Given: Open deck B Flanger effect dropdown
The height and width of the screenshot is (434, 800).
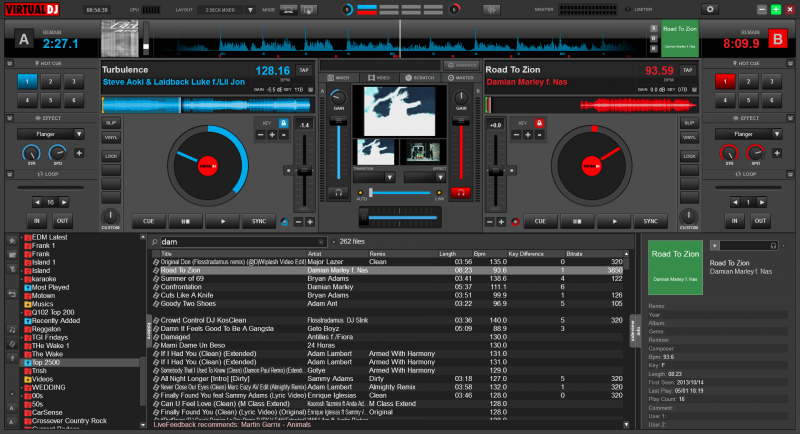Looking at the screenshot, I should coord(748,134).
